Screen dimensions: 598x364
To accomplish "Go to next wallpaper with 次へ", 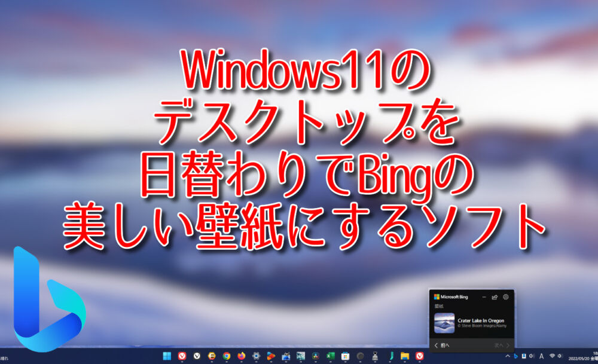I will (x=501, y=345).
